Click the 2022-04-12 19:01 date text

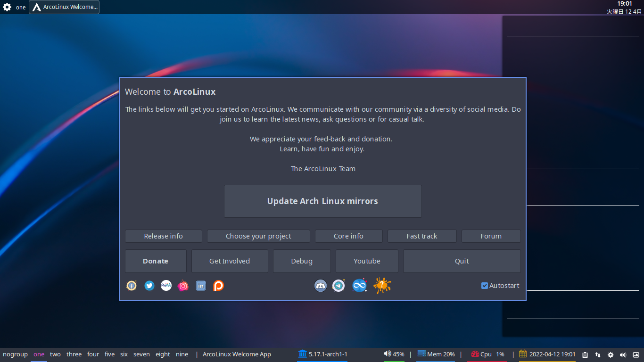click(x=553, y=354)
